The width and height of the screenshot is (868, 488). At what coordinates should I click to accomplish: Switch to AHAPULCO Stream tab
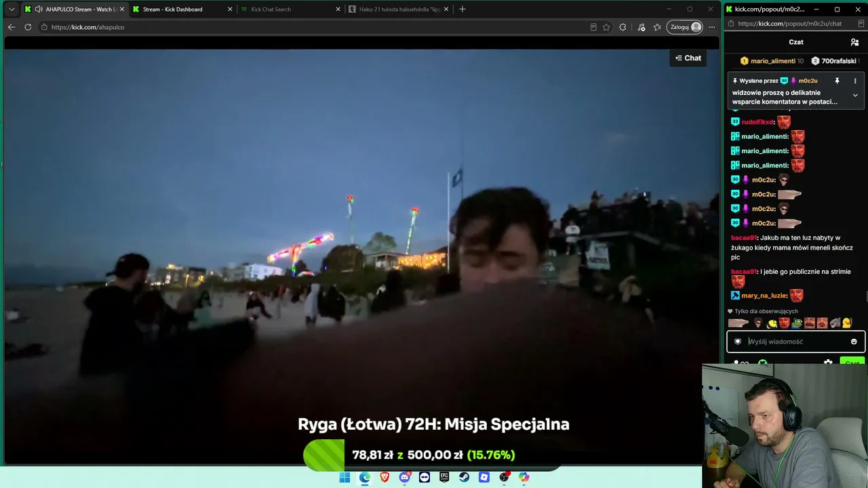point(73,9)
